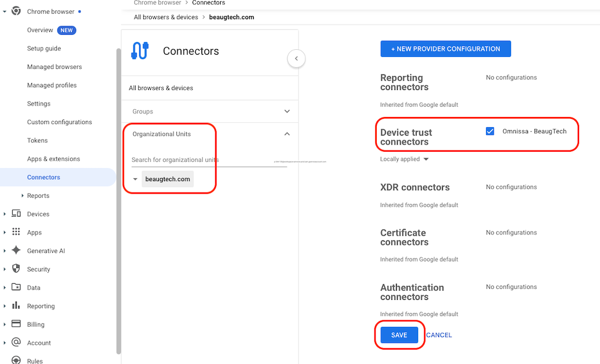
Task: Click the Billing card icon
Action: [16, 324]
